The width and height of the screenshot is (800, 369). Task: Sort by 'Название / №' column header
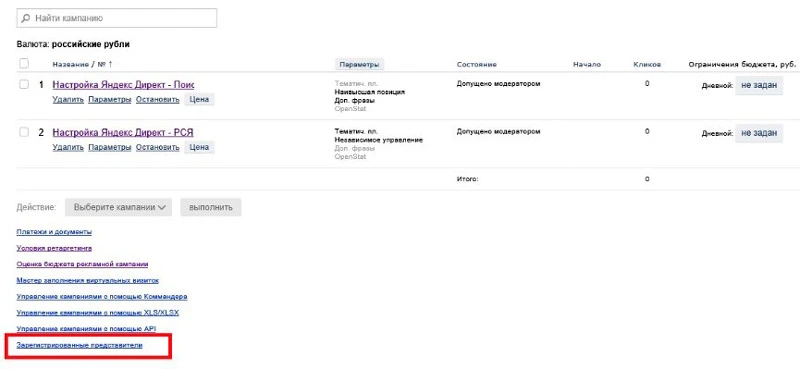tap(82, 64)
